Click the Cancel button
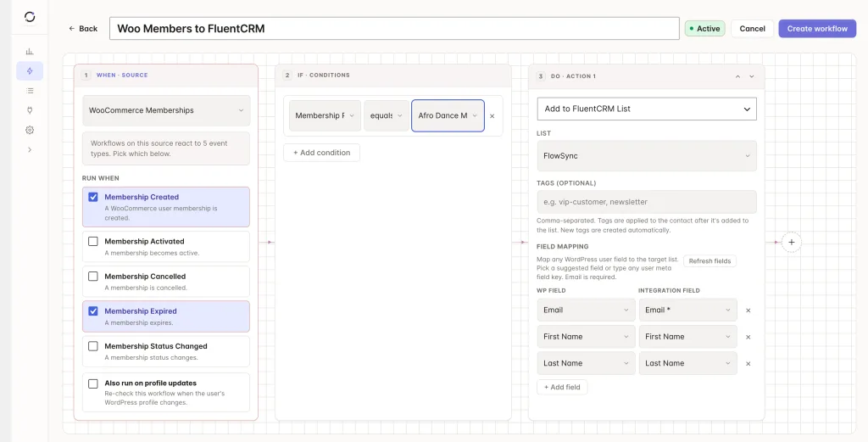Viewport: 868px width, 442px height. 753,29
